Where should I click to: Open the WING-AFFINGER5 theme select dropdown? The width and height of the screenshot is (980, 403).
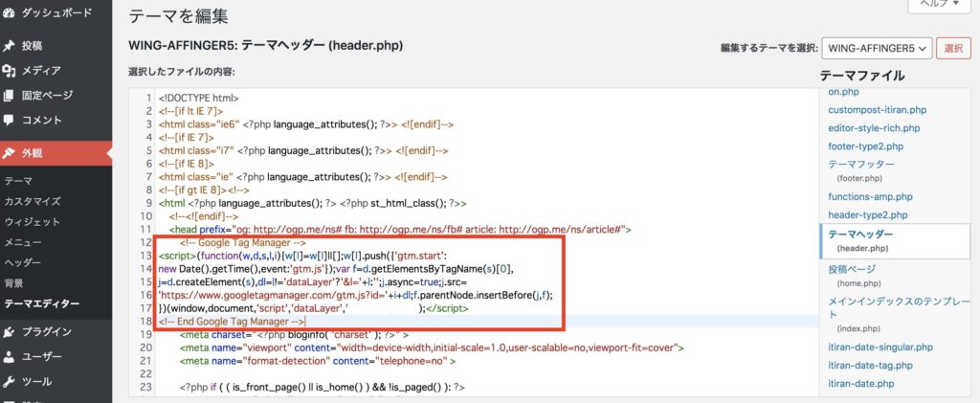point(878,48)
